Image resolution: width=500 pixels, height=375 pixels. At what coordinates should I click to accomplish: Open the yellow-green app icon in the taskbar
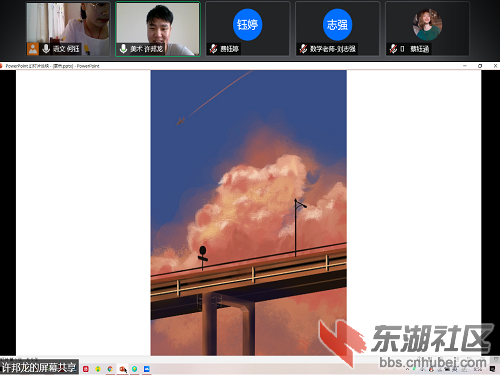click(98, 369)
